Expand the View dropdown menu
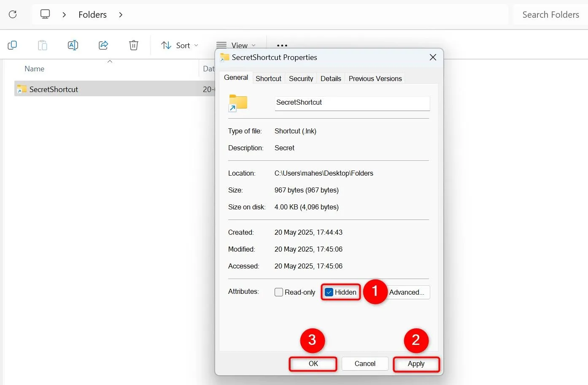 coord(236,45)
